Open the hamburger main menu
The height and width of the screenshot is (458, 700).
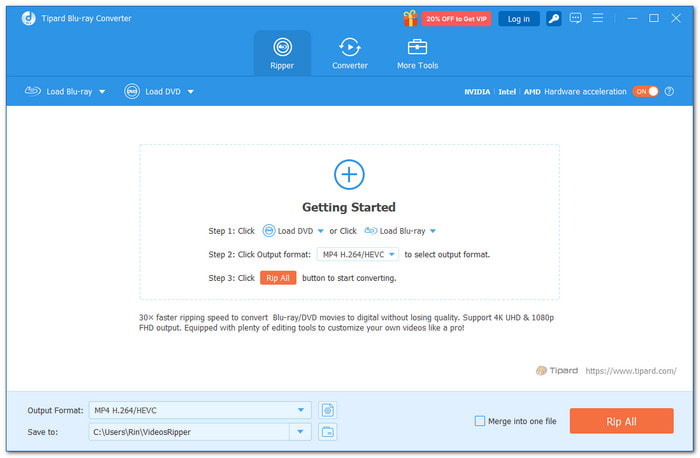point(597,18)
